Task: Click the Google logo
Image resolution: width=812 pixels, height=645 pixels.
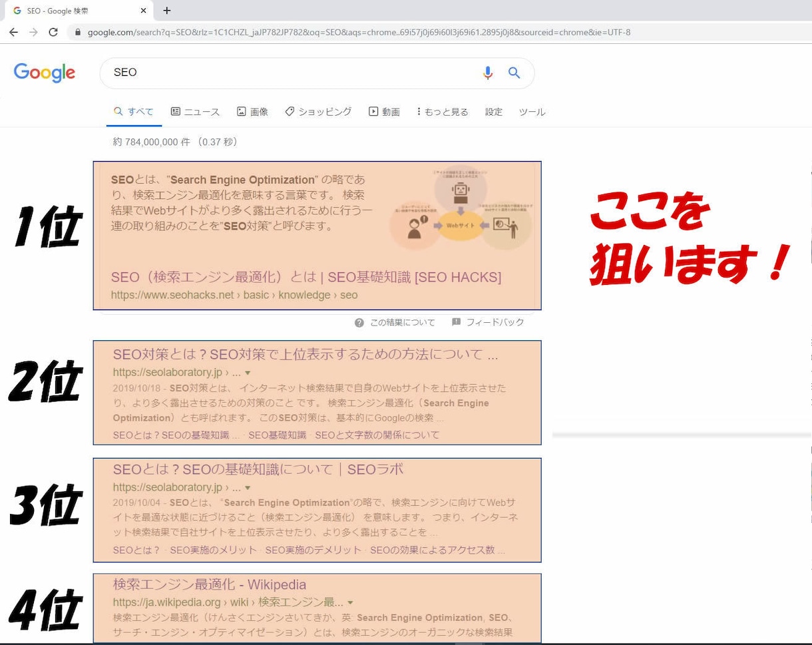Action: 45,73
